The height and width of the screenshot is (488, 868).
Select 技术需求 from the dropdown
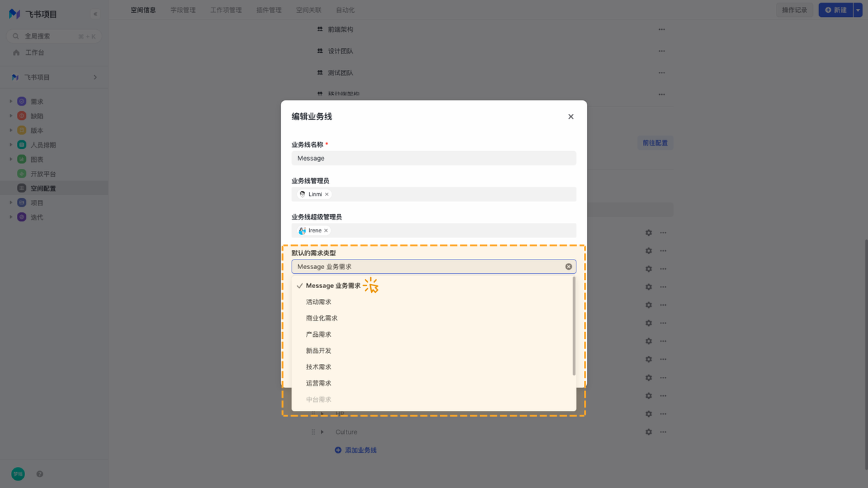point(433,367)
